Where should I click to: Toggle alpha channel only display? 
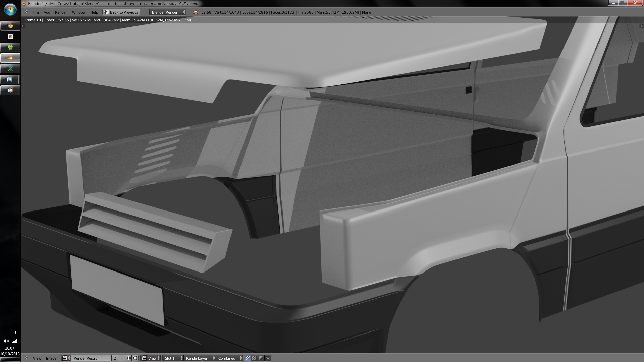[x=261, y=358]
